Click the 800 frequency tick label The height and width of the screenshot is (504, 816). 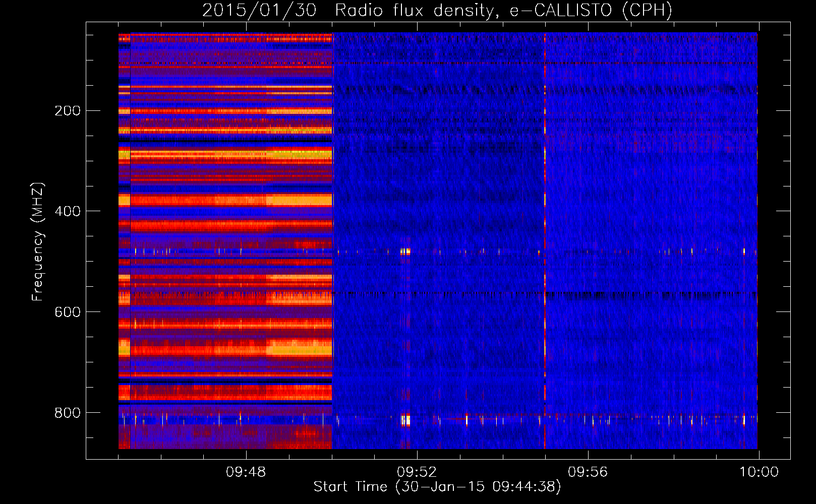[67, 413]
